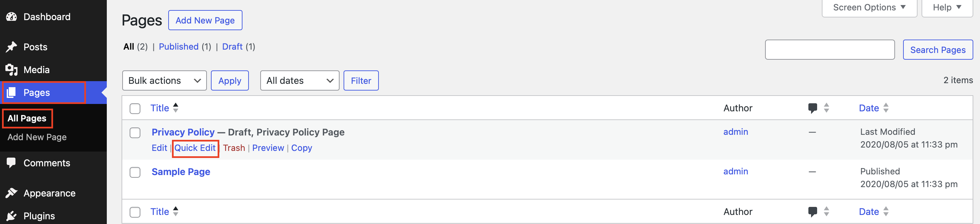980x224 pixels.
Task: Sort by Title using header sort arrows
Action: click(x=175, y=108)
